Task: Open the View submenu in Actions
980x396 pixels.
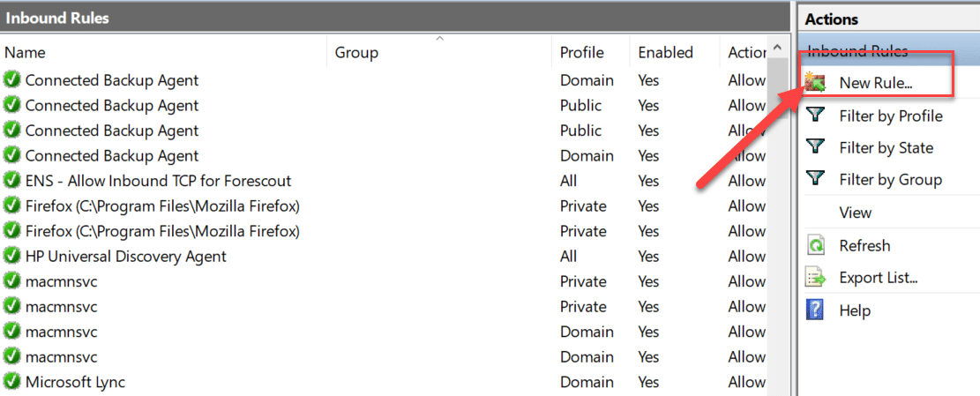Action: 855,213
